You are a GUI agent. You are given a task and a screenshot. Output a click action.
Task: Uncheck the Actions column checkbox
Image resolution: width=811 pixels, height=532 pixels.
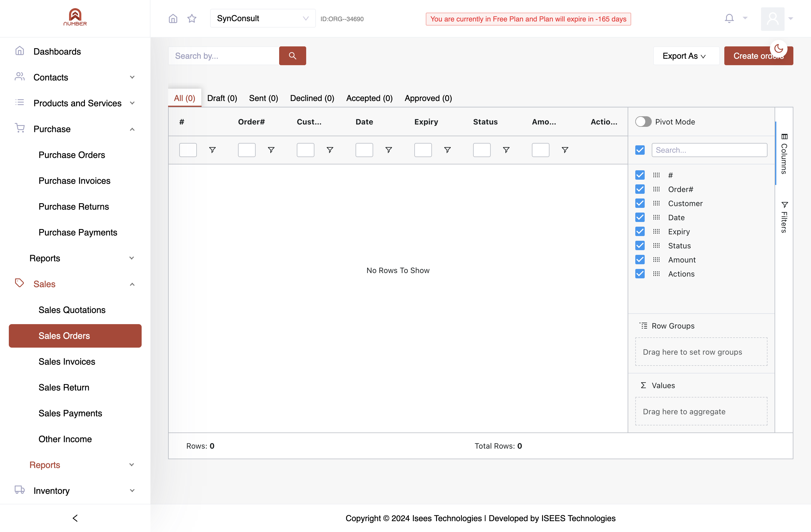pyautogui.click(x=640, y=274)
